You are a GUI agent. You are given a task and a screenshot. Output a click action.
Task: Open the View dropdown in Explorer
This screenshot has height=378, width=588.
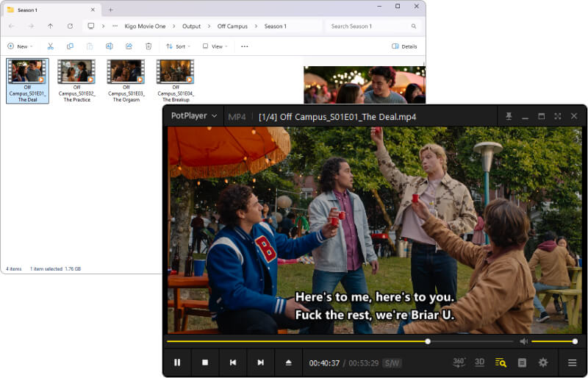pyautogui.click(x=215, y=46)
